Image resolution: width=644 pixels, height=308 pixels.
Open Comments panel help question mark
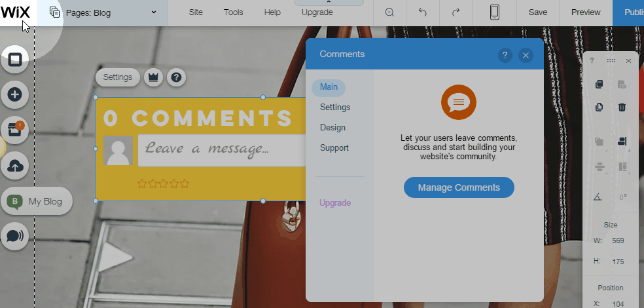click(505, 55)
